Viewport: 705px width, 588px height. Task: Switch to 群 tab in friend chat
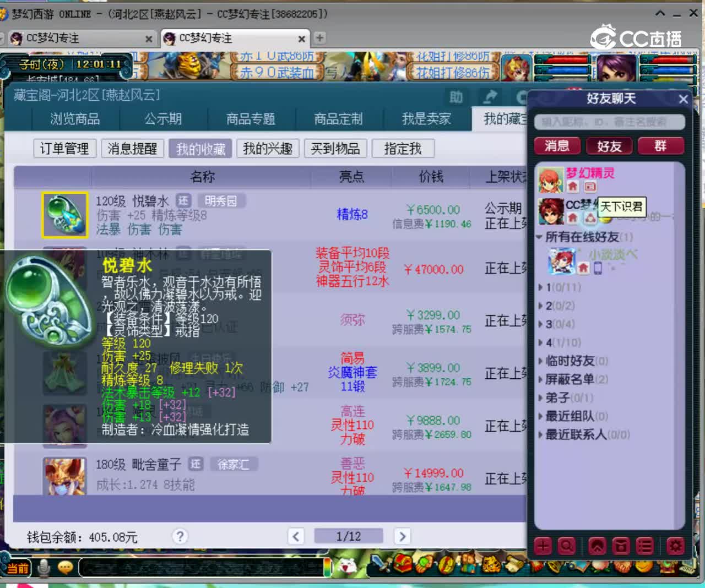[660, 146]
